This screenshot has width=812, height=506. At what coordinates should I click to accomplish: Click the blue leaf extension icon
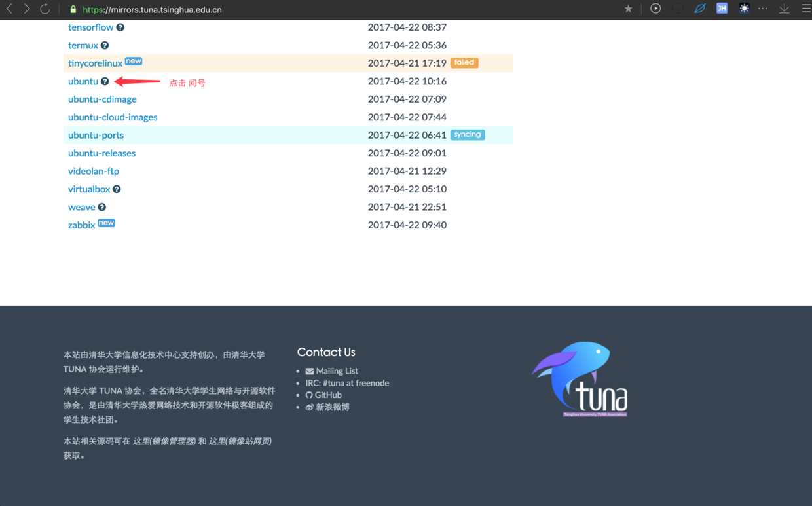click(x=699, y=9)
